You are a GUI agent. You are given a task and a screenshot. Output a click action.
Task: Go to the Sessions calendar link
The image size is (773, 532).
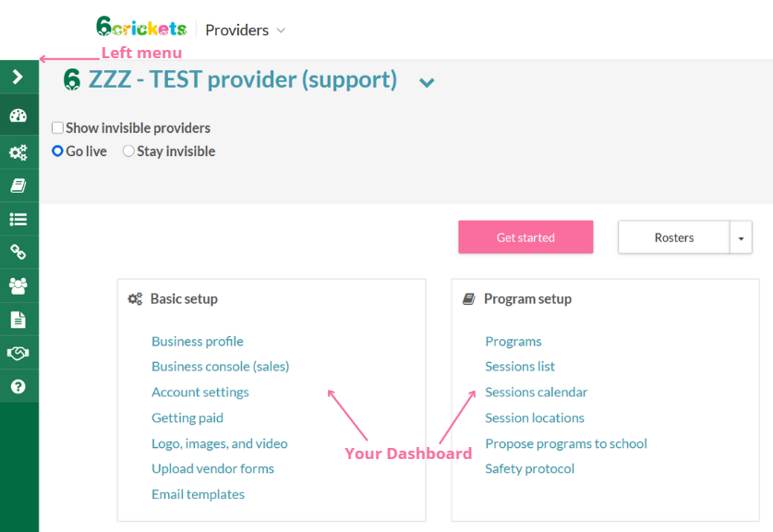(536, 393)
